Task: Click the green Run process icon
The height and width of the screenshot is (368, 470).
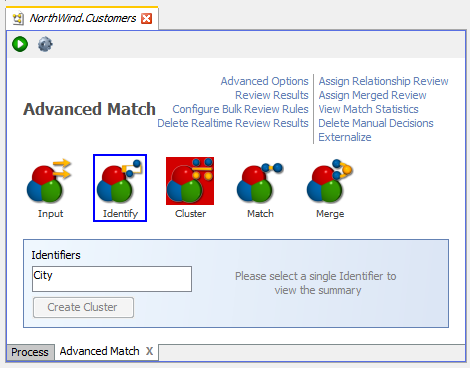Action: (20, 44)
